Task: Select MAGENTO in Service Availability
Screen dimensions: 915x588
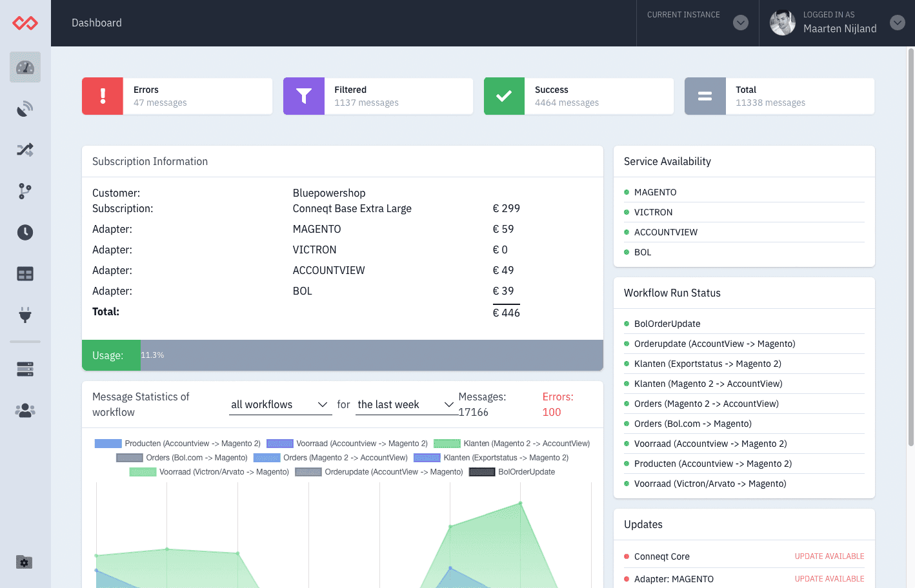Action: pos(744,192)
